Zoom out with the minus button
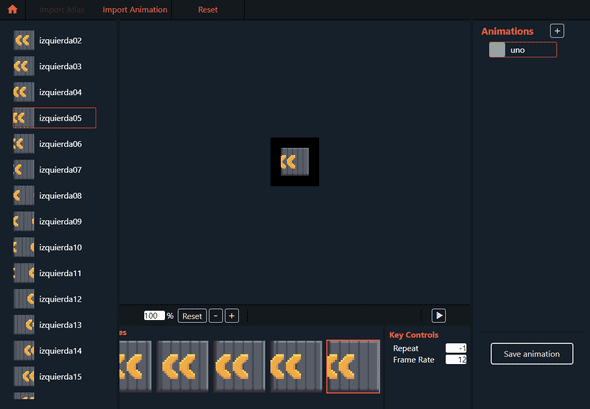590x409 pixels. tap(216, 316)
